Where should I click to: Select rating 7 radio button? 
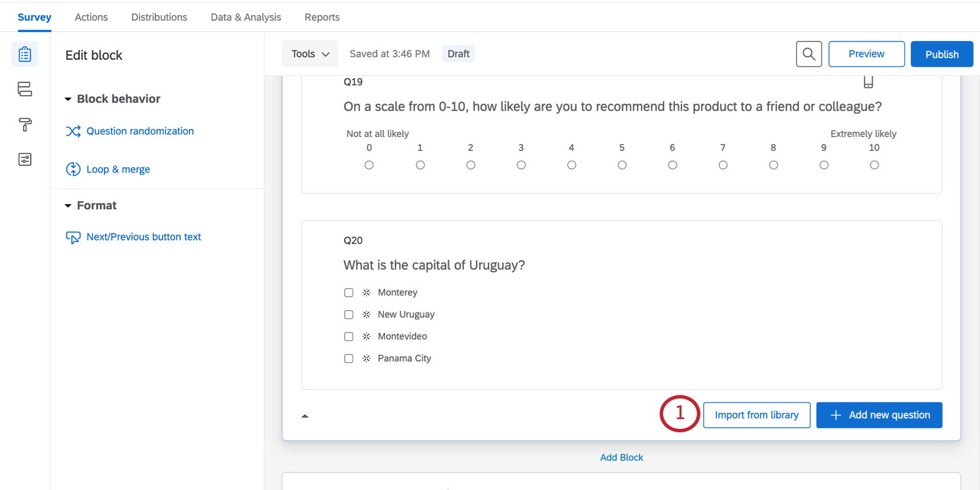(723, 165)
